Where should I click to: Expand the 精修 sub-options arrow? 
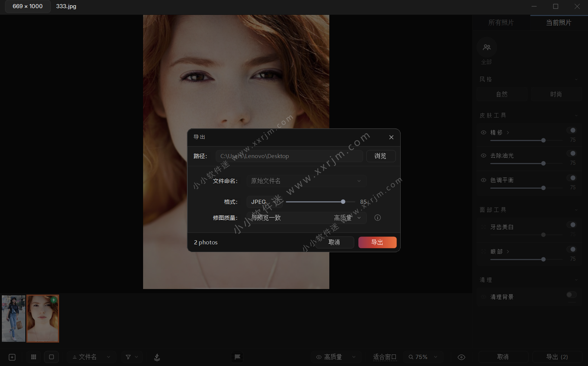tap(508, 132)
